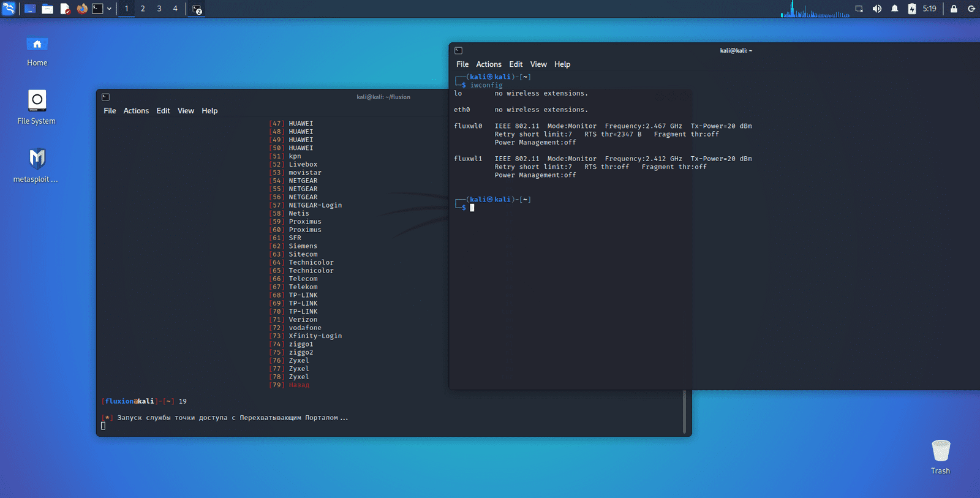This screenshot has width=980, height=498.
Task: Click list entry 67 Telekom
Action: (x=293, y=287)
